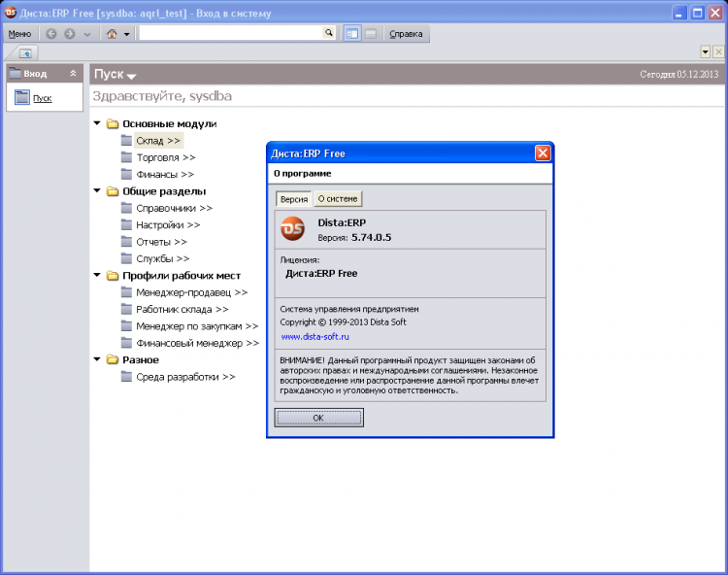Open Финансы >> module
This screenshot has width=728, height=575.
pyautogui.click(x=165, y=174)
